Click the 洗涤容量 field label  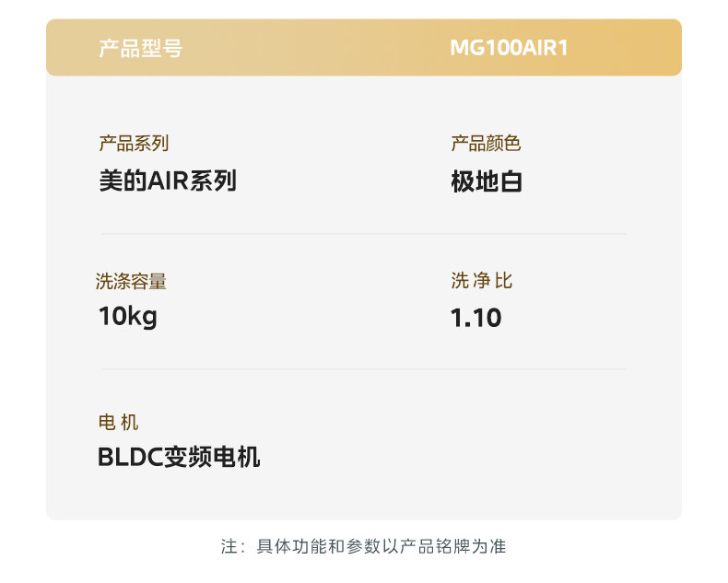[131, 282]
